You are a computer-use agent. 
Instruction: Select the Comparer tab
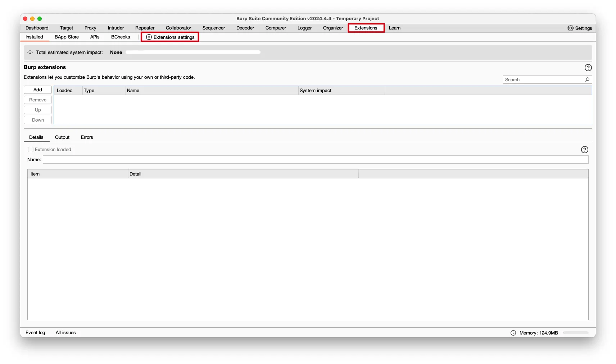click(276, 28)
